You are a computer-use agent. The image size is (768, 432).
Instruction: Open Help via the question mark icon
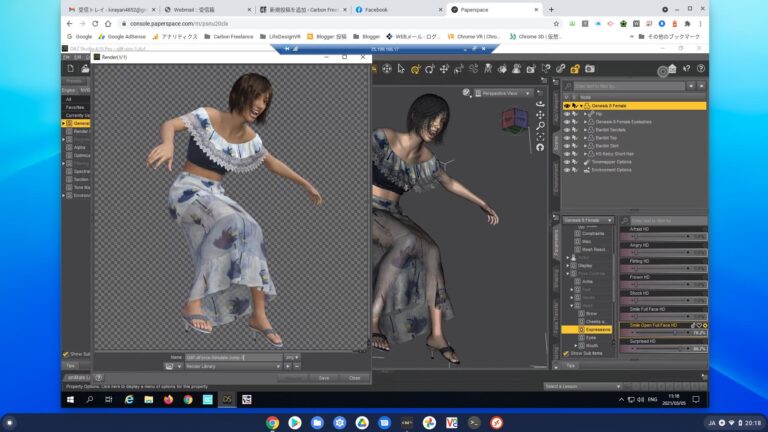click(701, 69)
